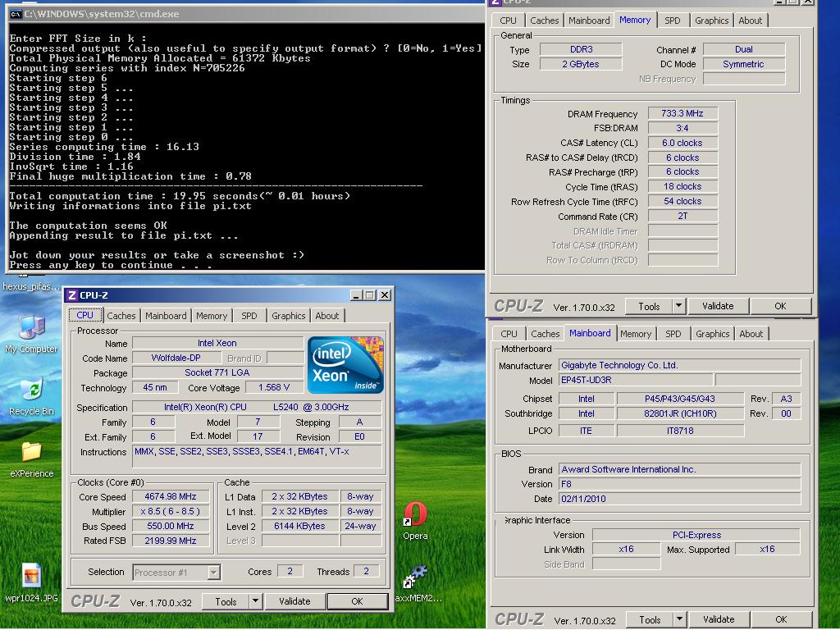Screen dimensions: 840x630
Task: Expand Tools dropdown arrow in Memory window
Action: coord(678,306)
